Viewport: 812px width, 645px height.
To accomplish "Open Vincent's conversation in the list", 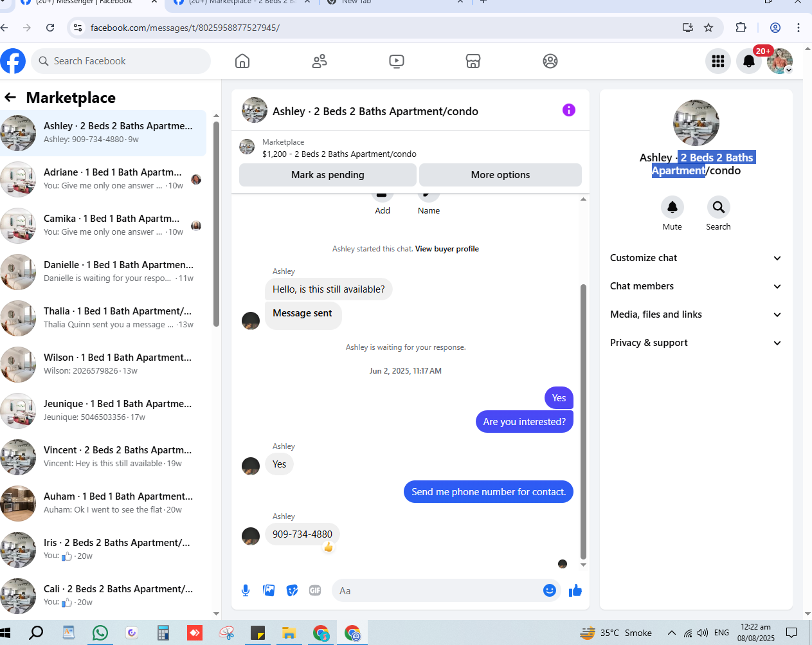I will click(x=104, y=457).
